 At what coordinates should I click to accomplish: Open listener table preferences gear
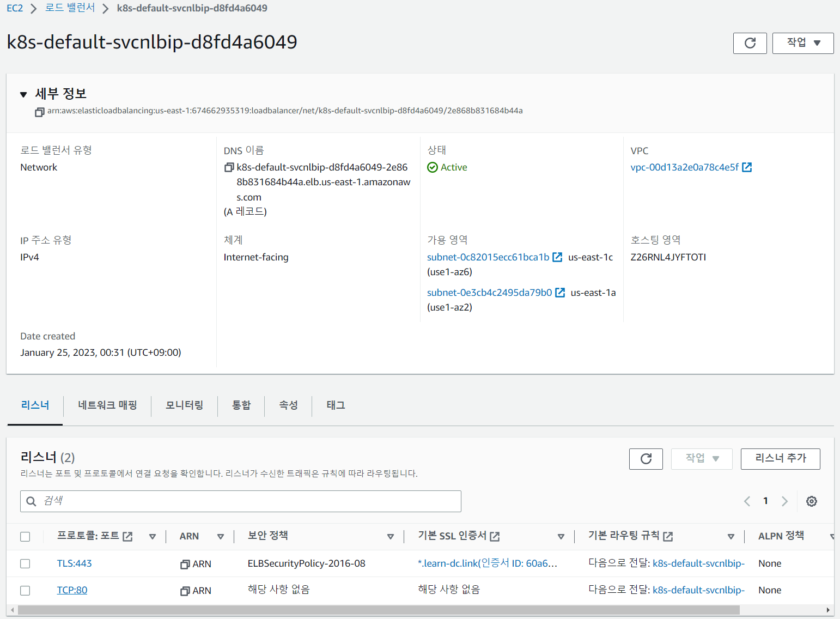[811, 501]
